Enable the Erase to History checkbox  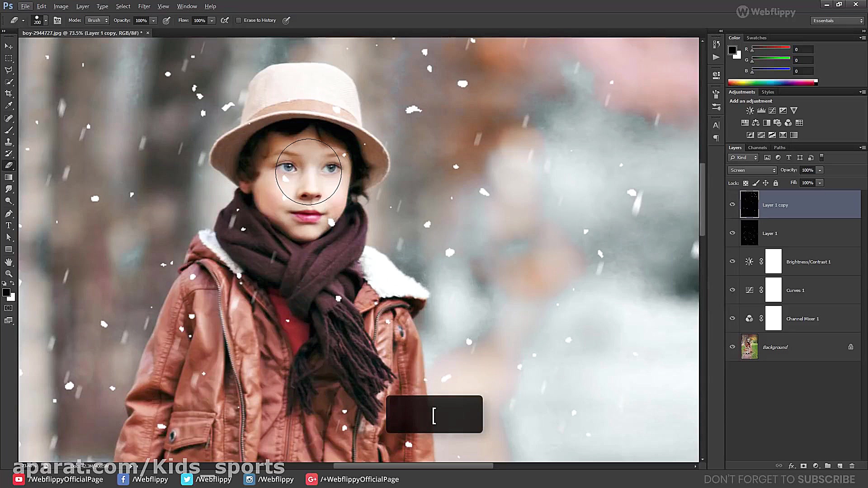(x=239, y=20)
